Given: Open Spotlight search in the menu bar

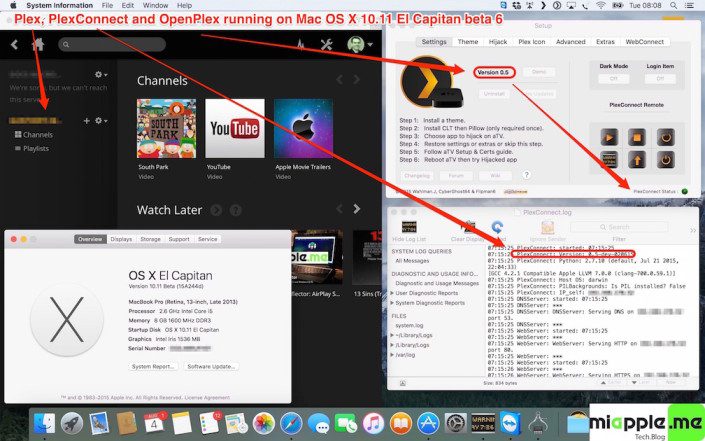Looking at the screenshot, I should (673, 5).
